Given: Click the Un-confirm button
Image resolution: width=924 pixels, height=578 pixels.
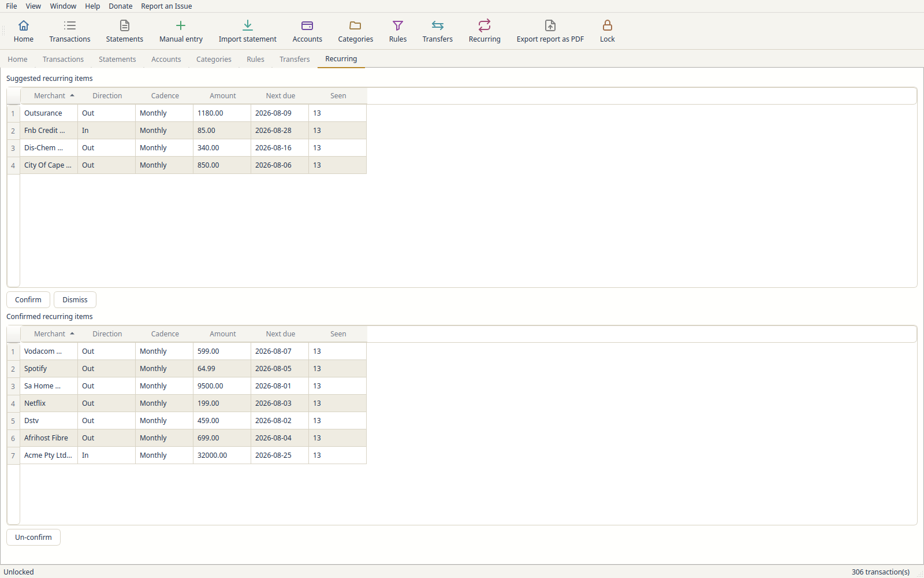Looking at the screenshot, I should pos(33,538).
